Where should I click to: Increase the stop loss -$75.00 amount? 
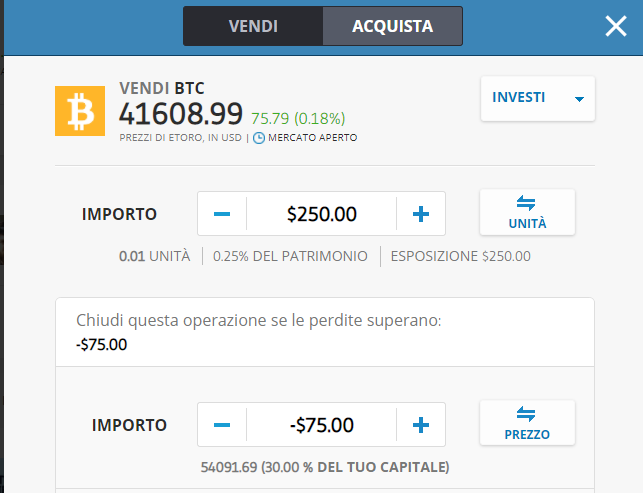point(421,425)
